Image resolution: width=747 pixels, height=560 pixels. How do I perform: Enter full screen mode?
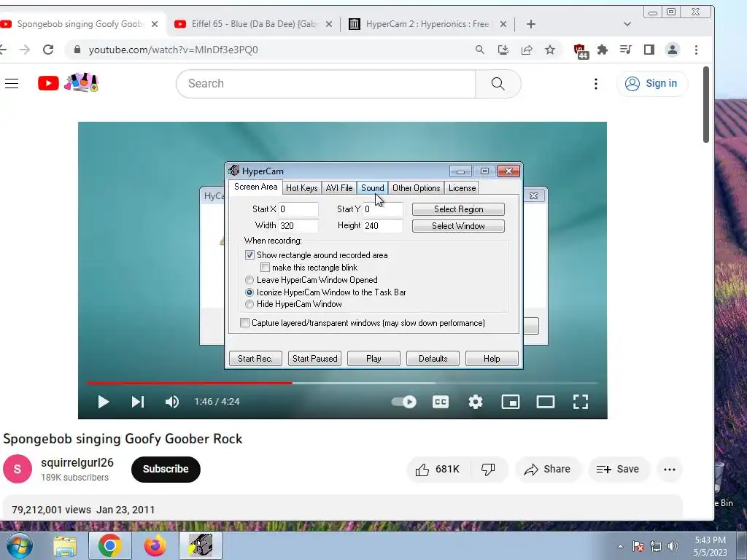[580, 402]
